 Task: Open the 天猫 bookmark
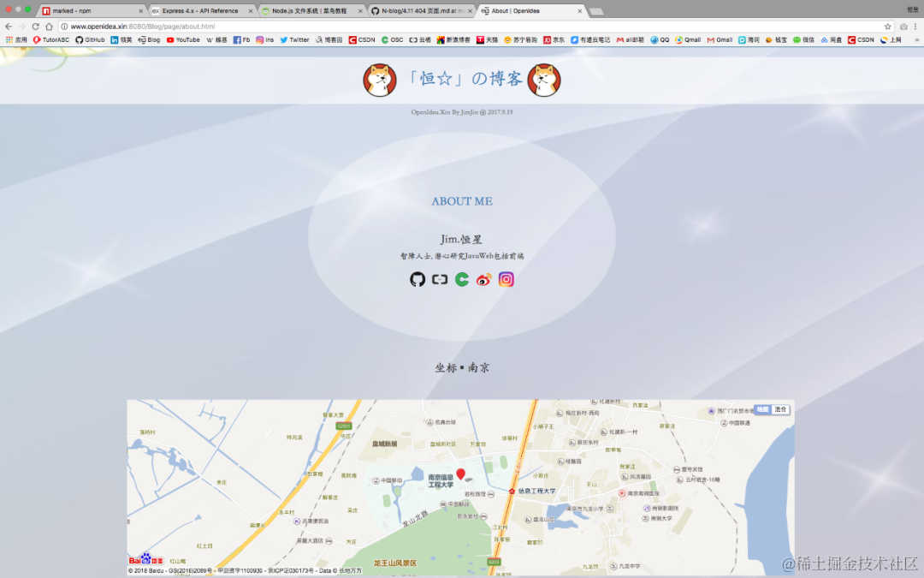(488, 40)
